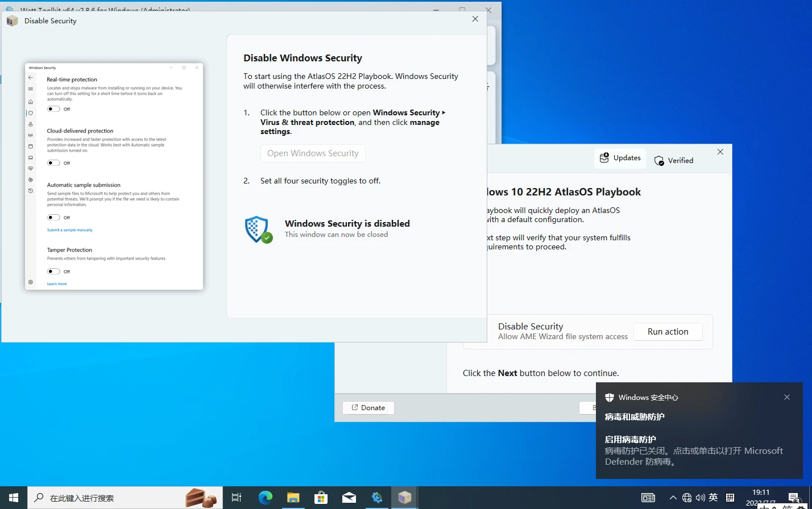
Task: Click the Real-time protection toggle in preview image
Action: coord(53,109)
